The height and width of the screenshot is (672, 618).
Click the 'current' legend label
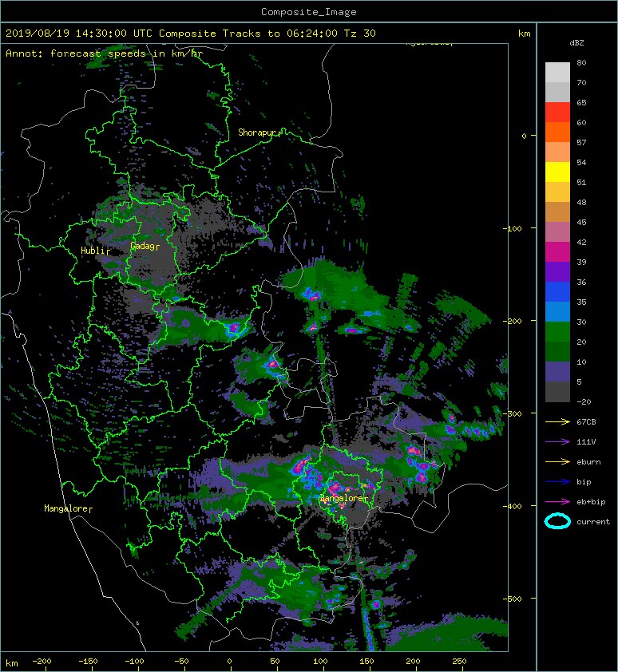tap(593, 522)
